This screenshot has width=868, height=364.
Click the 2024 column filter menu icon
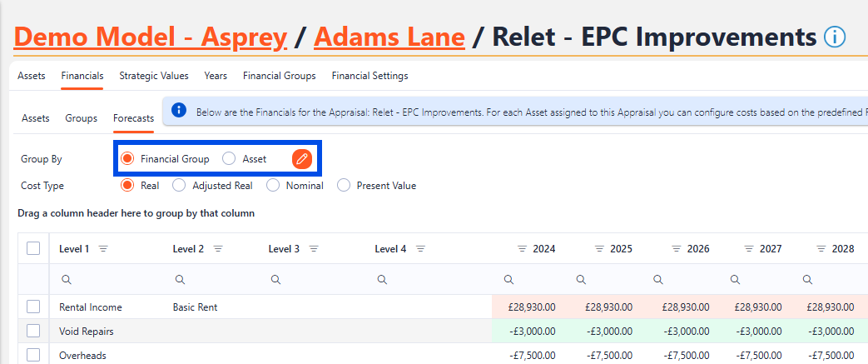(x=523, y=249)
